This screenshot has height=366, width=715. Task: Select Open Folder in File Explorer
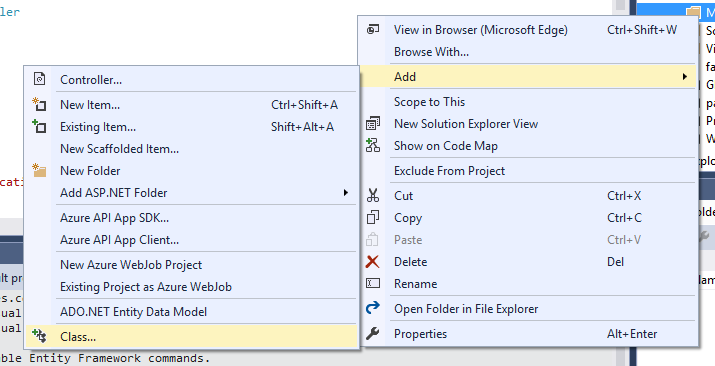[x=466, y=309]
